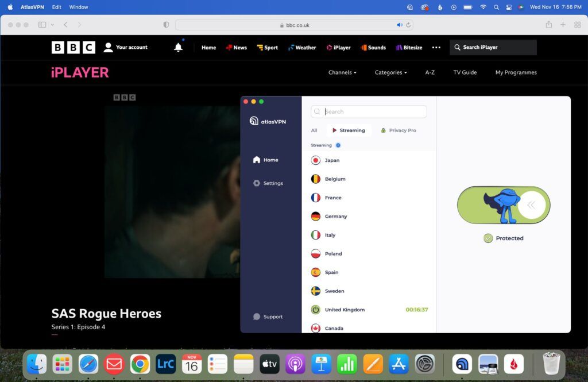This screenshot has width=588, height=382.
Task: Open Spotlight search in menu bar
Action: [x=496, y=7]
